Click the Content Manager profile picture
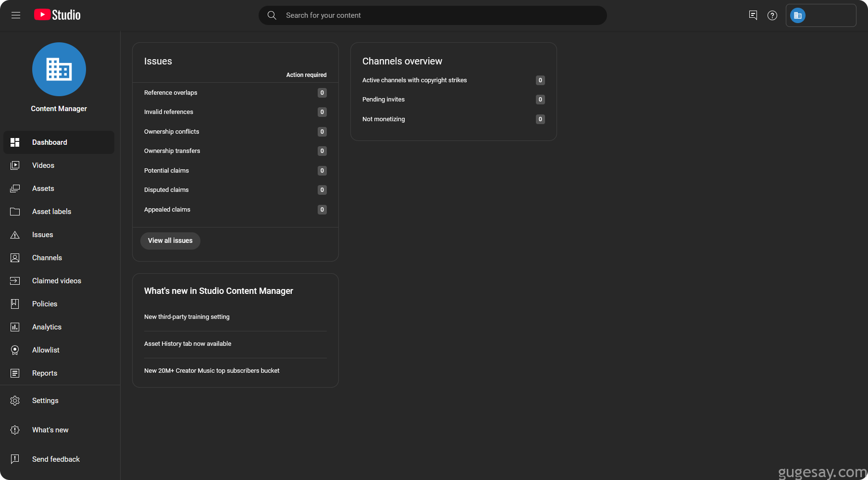Viewport: 868px width, 480px height. 59,69
